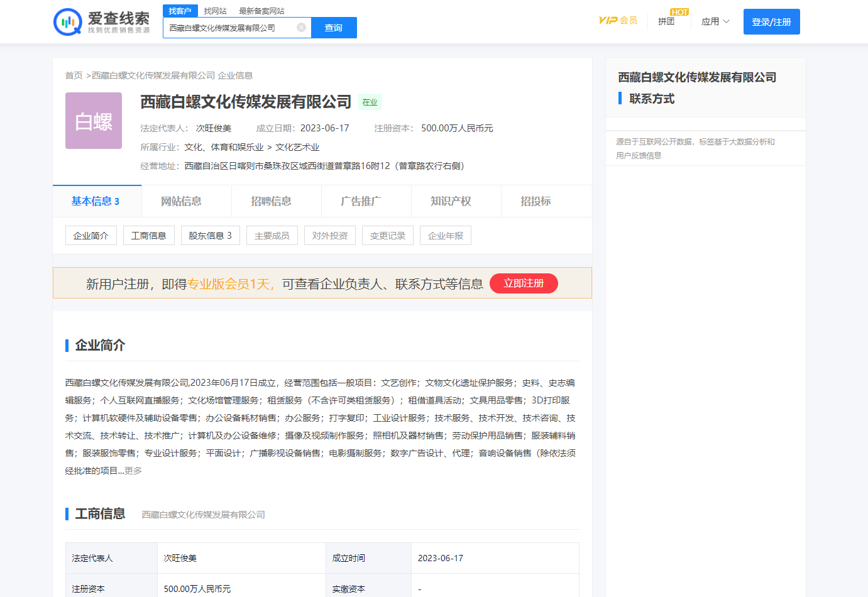
Task: Switch to the 基本信息 tab
Action: pyautogui.click(x=97, y=201)
